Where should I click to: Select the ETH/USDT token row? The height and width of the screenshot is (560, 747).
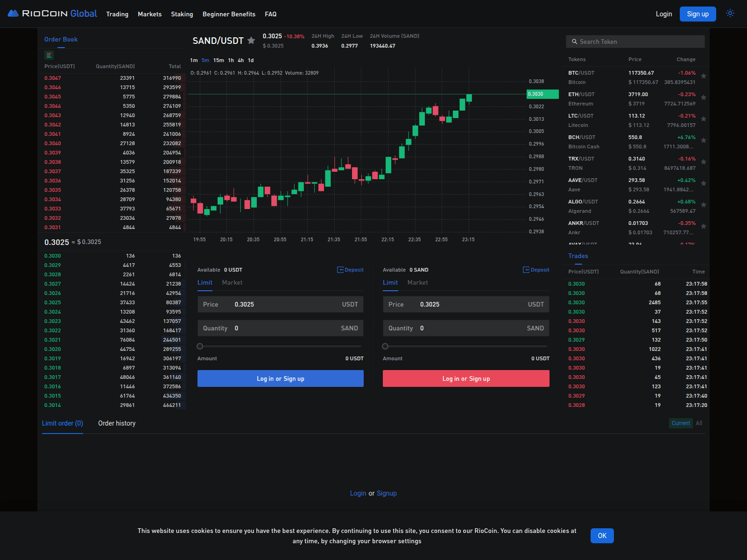(x=635, y=99)
